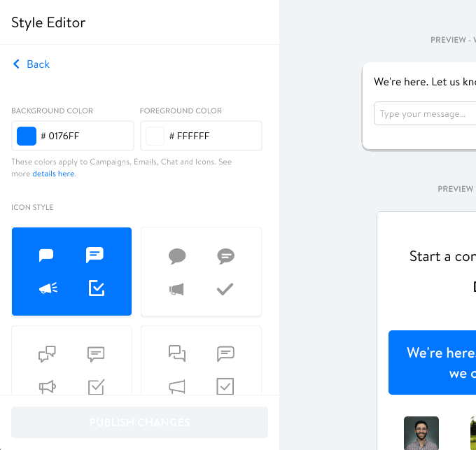This screenshot has width=476, height=450.
Task: Click the Back link text
Action: click(38, 64)
